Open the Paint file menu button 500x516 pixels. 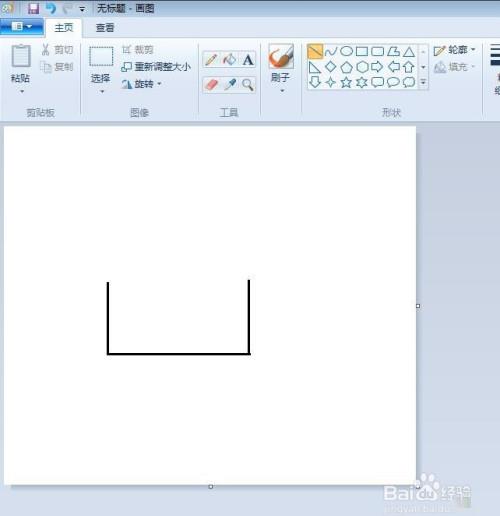22,27
